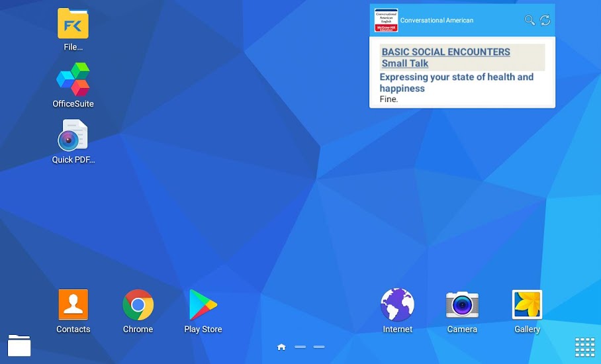This screenshot has height=364, width=601.
Task: Open the Contacts app
Action: click(73, 306)
